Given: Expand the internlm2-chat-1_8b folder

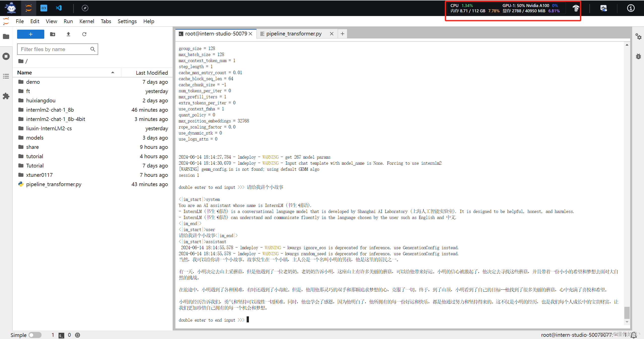Looking at the screenshot, I should click(50, 110).
